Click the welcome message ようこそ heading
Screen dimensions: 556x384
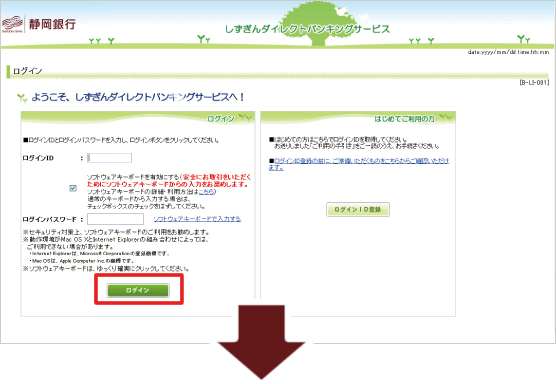point(138,97)
